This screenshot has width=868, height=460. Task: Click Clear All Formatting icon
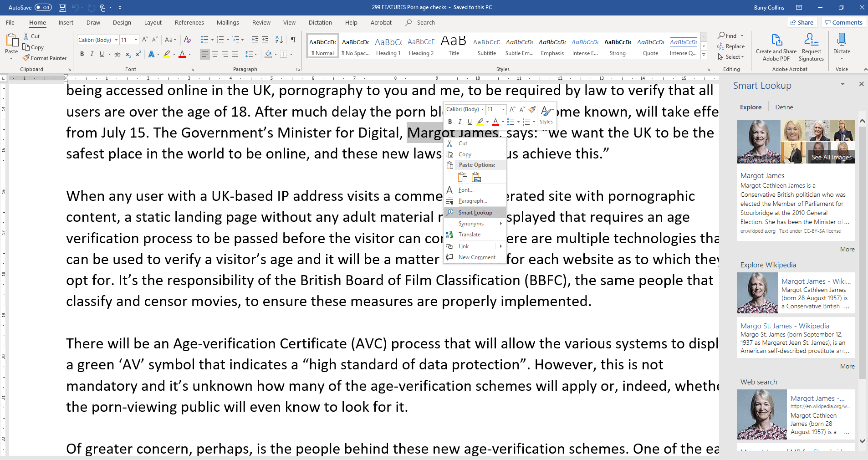tap(187, 40)
